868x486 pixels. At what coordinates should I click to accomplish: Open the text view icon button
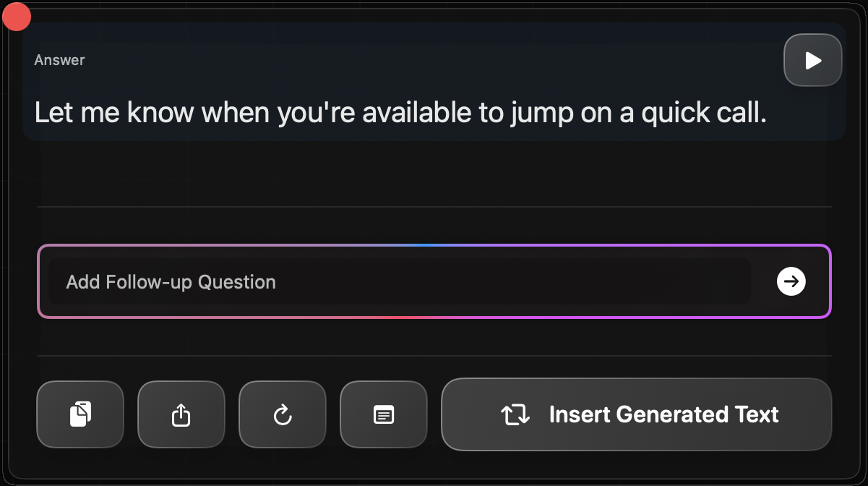pos(384,414)
